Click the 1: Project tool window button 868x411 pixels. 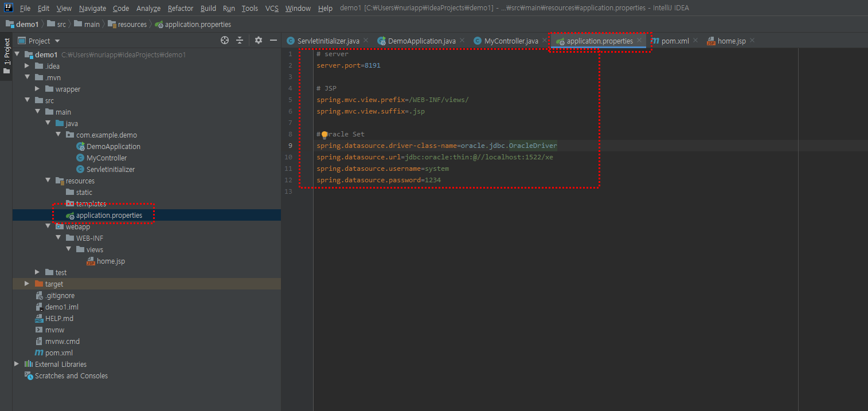[6, 56]
